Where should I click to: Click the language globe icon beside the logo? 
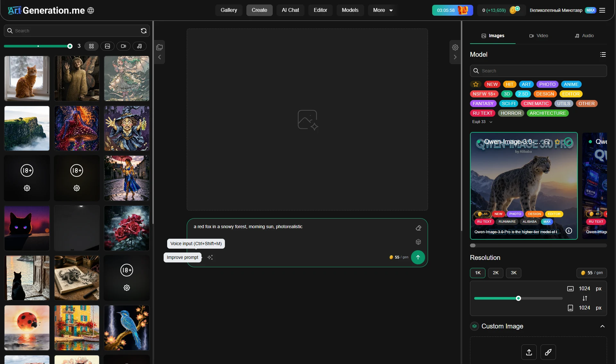click(x=91, y=10)
